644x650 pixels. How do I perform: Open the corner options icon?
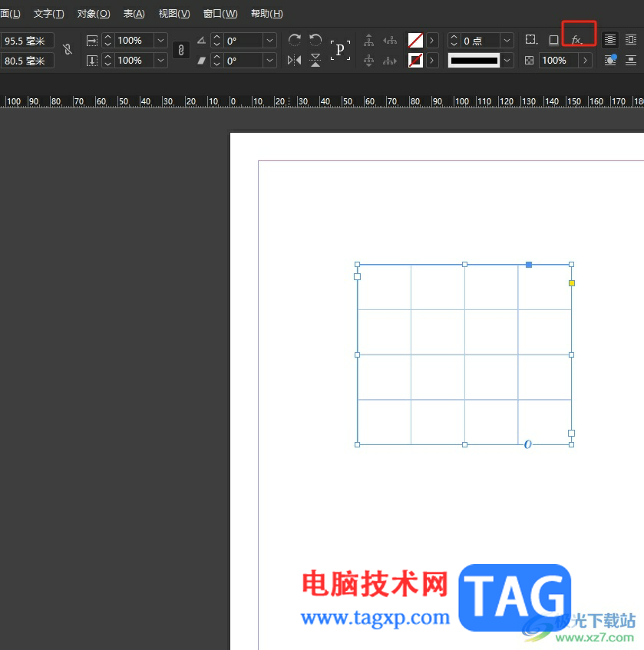[x=530, y=40]
